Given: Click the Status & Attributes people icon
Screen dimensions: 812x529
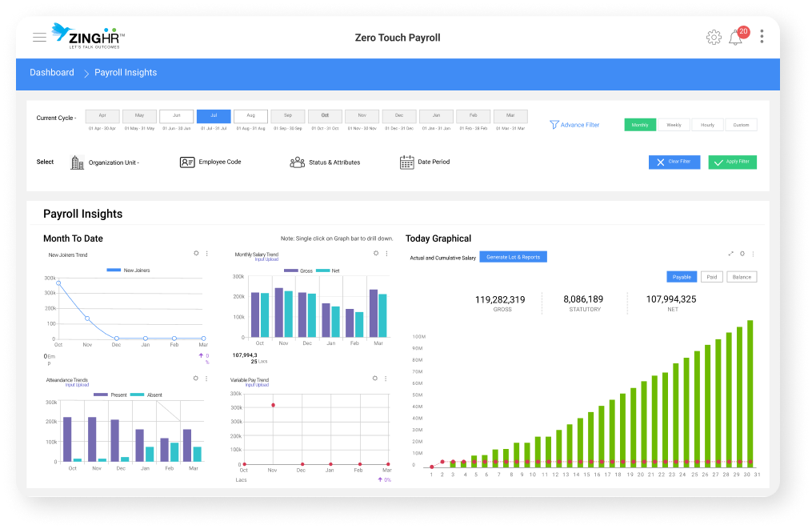Looking at the screenshot, I should 298,162.
